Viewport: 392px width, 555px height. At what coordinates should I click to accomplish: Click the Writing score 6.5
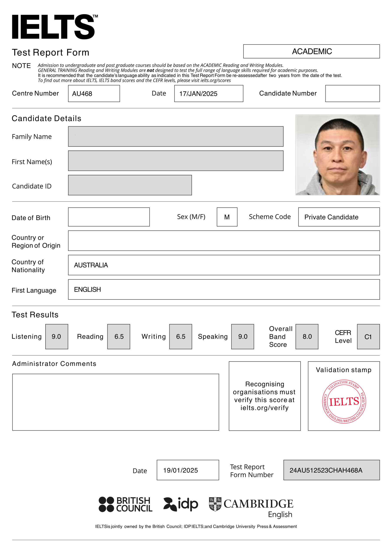point(181,336)
